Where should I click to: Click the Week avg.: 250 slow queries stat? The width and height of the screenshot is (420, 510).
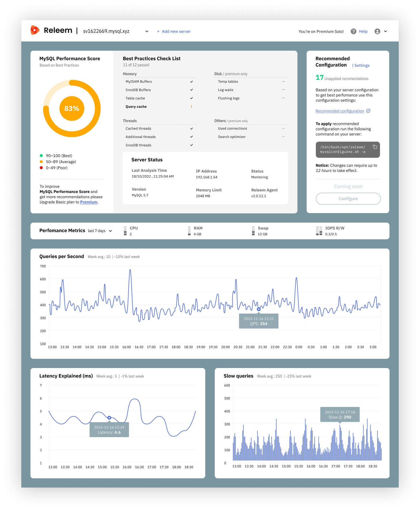point(269,376)
